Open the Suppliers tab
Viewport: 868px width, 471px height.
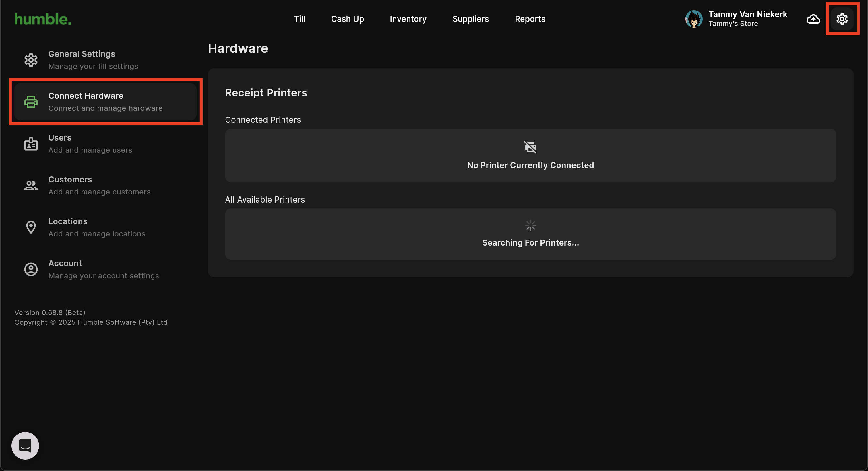click(x=470, y=19)
